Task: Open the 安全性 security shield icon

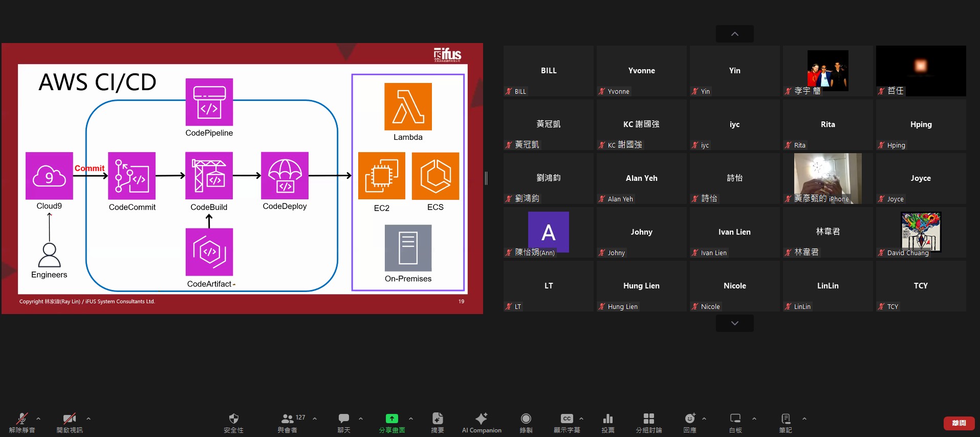Action: (233, 423)
